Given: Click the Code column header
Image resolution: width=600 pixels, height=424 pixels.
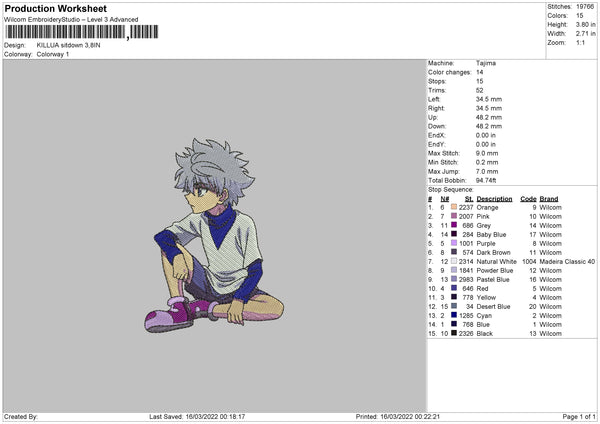Looking at the screenshot, I should click(528, 199).
